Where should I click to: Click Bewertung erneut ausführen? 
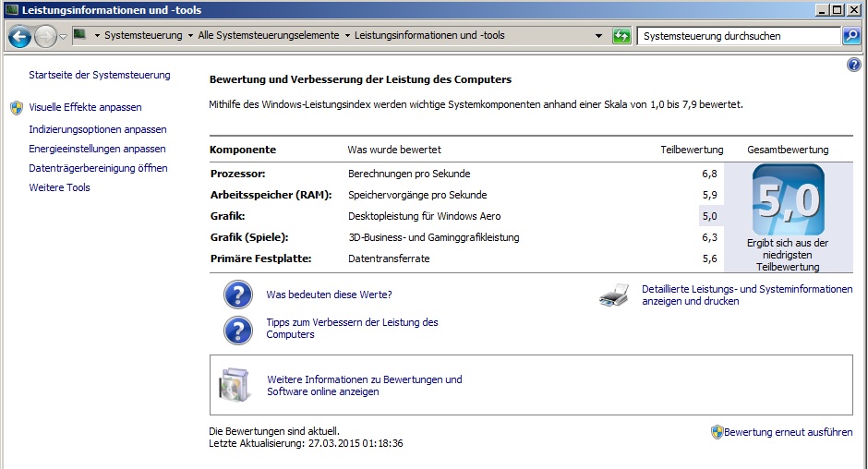click(x=789, y=432)
